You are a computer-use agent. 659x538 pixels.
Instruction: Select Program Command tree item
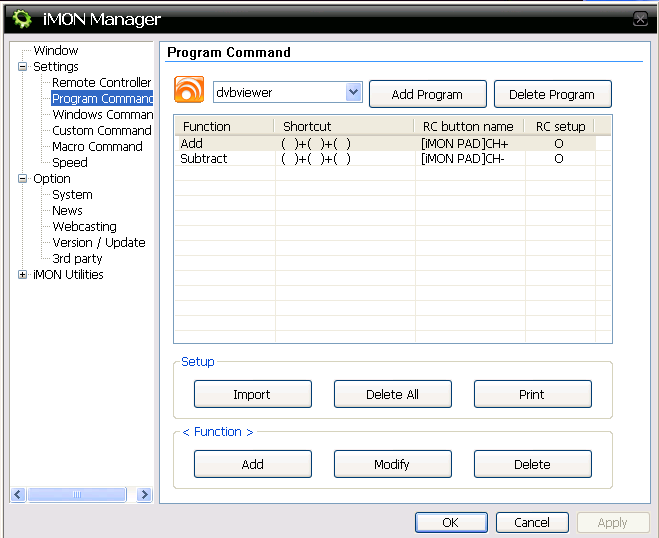[102, 98]
